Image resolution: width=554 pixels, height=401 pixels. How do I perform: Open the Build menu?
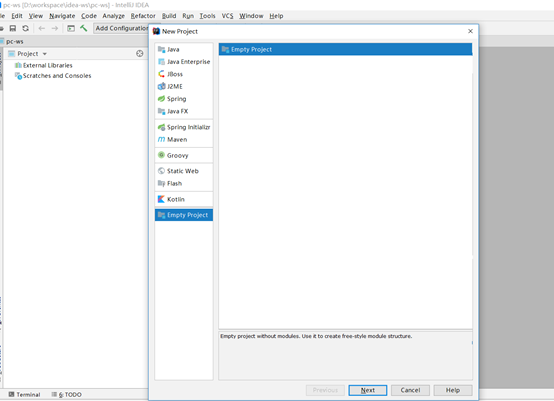(169, 16)
